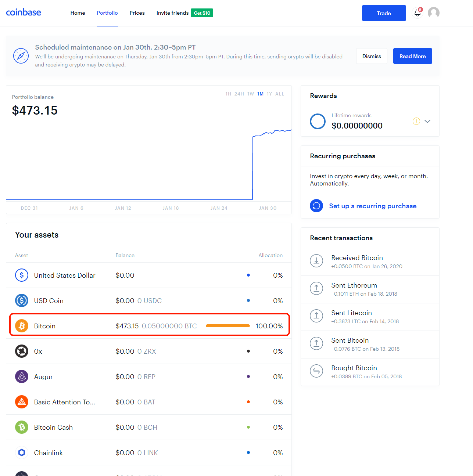Open the 0x asset row
Screen dimensions: 473x476
point(149,351)
